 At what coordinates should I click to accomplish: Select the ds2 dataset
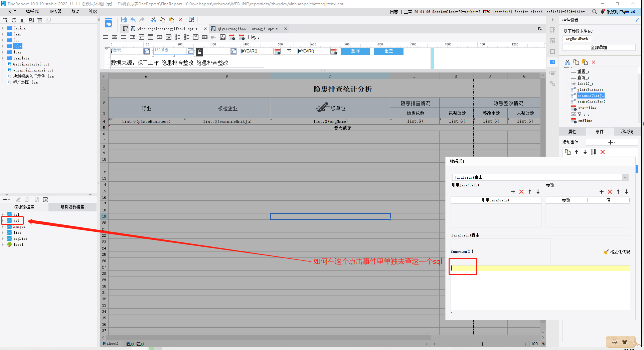(x=16, y=220)
